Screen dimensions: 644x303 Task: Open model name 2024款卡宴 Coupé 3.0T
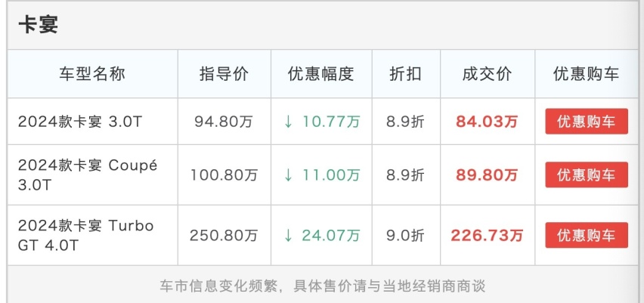(88, 175)
